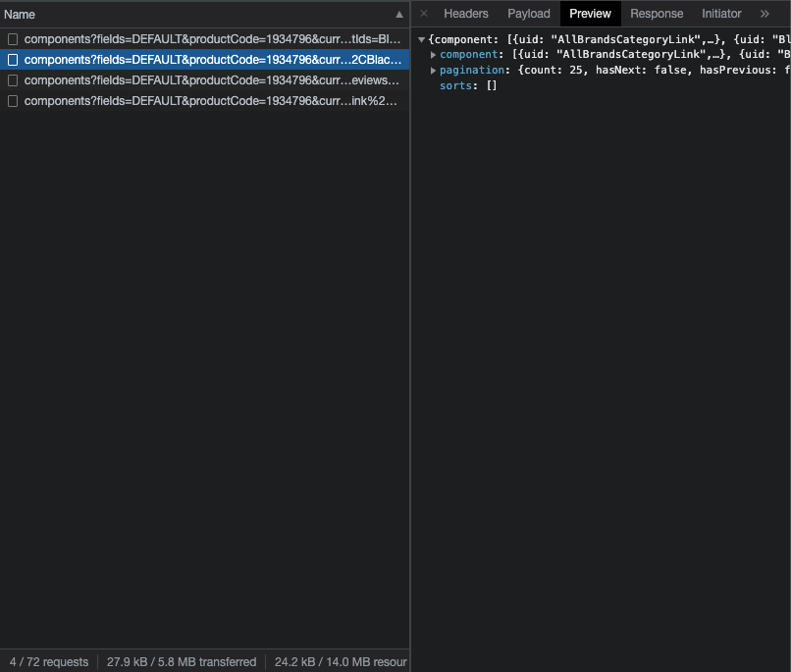Switch to the Headers tab
Viewport: 791px width, 672px height.
[465, 14]
